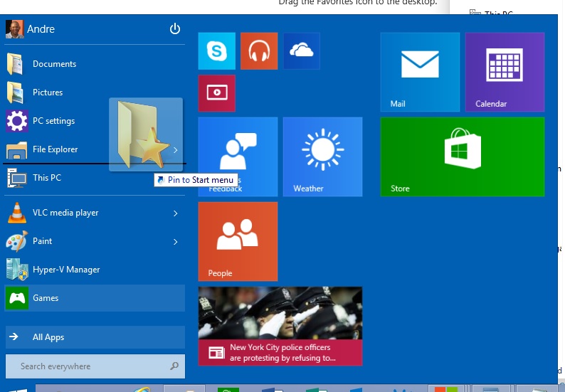Open the Windows Feedback tile

coord(238,157)
